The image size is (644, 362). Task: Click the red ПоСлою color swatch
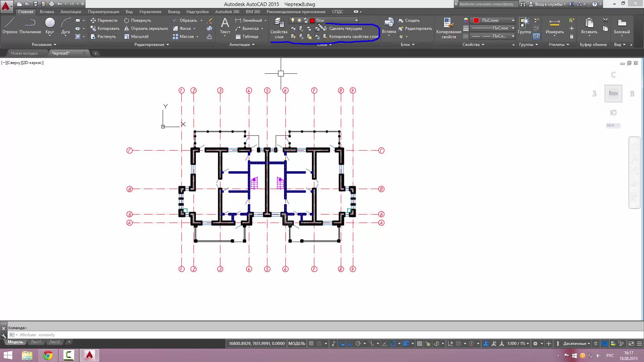[x=476, y=20]
